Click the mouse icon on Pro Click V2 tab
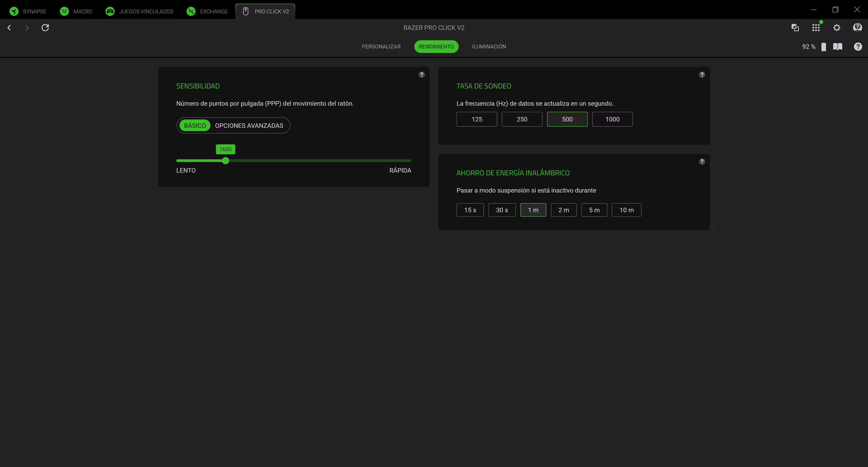 tap(246, 12)
